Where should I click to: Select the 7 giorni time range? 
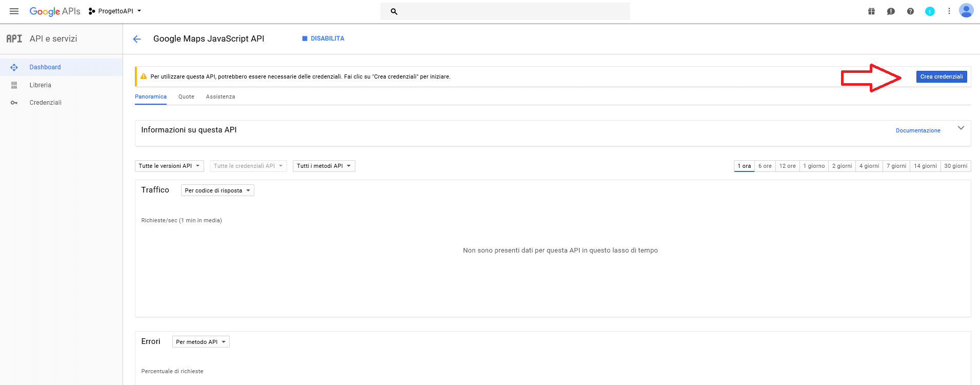tap(896, 166)
